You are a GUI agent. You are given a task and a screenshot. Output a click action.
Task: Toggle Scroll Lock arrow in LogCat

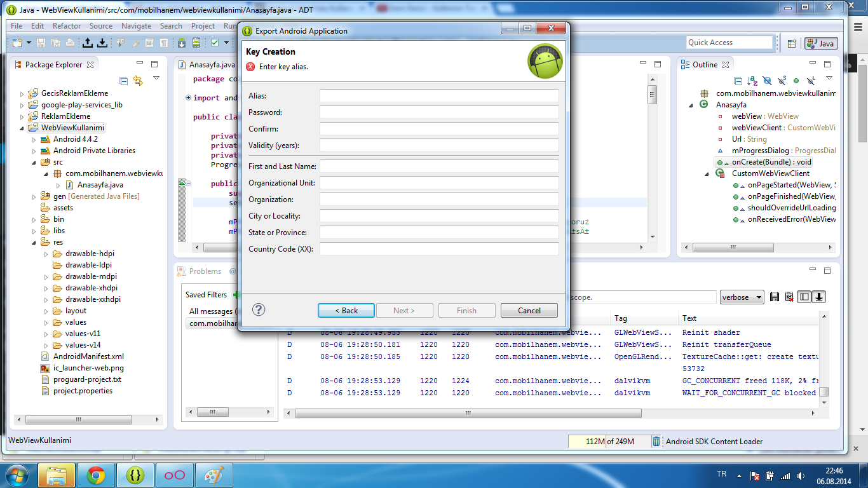pyautogui.click(x=820, y=297)
